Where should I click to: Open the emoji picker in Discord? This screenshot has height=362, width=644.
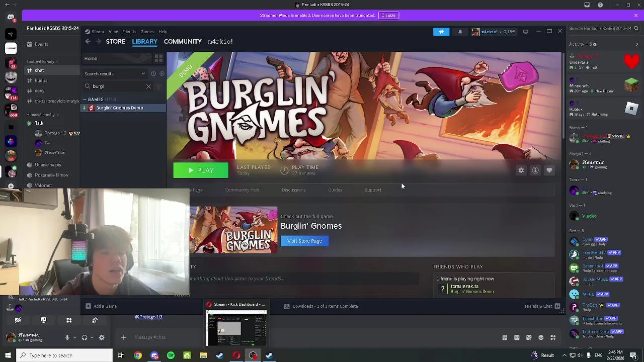point(541,337)
